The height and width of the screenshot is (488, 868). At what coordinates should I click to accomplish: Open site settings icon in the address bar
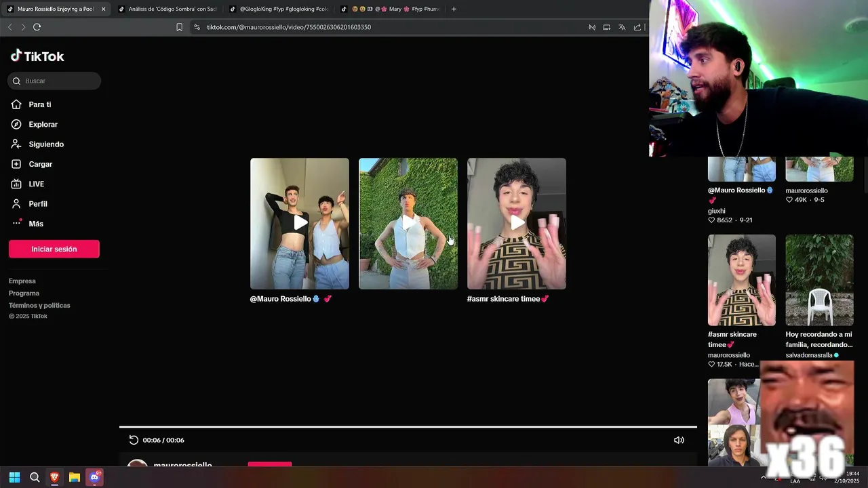coord(197,27)
